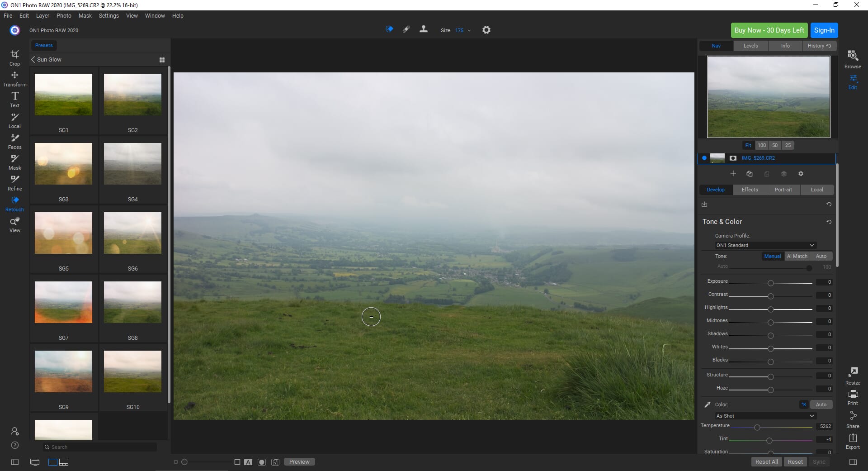Click the Auto color button
The image size is (868, 471).
[821, 404]
